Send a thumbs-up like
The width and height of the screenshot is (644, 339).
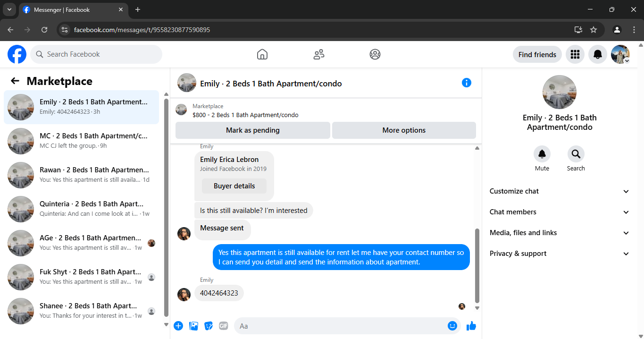[x=471, y=326]
